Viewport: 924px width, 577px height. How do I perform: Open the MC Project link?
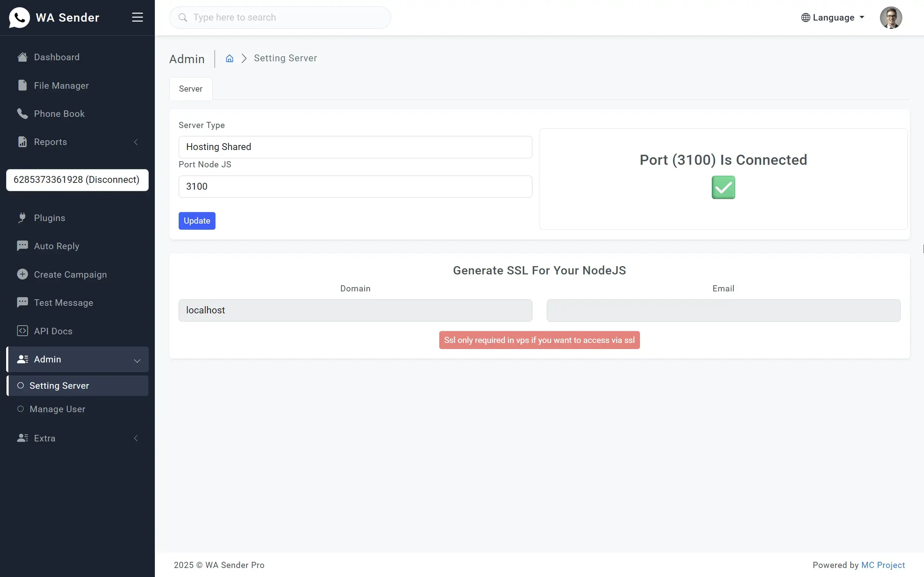point(883,565)
